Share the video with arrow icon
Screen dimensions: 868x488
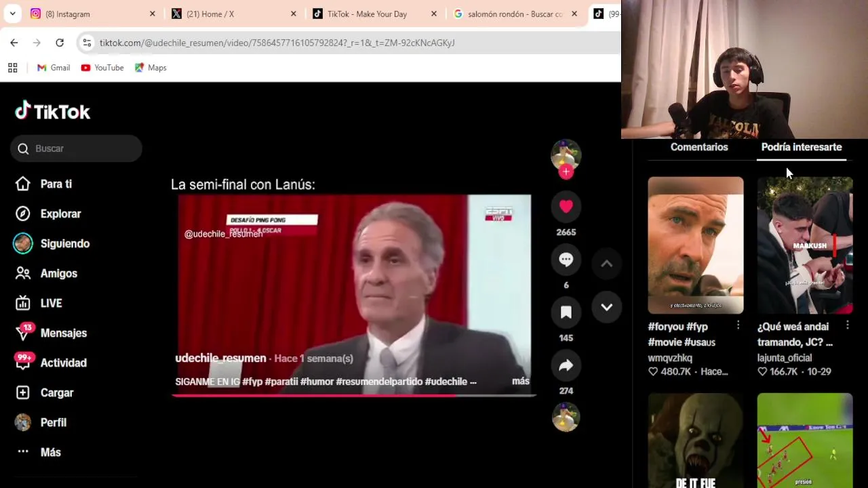(566, 365)
